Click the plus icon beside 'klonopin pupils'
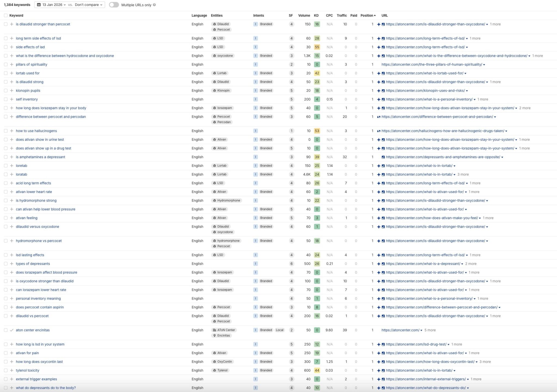Viewport: 557px width, 392px height. pos(12,91)
